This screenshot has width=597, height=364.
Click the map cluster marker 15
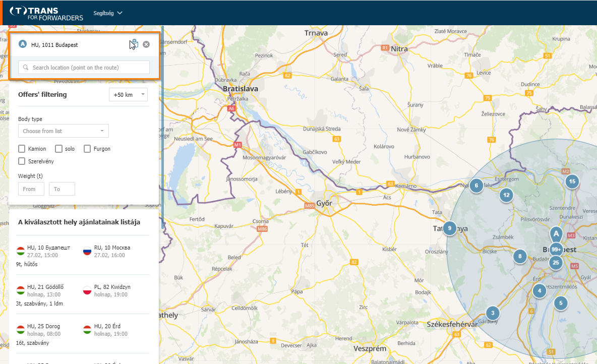point(572,181)
